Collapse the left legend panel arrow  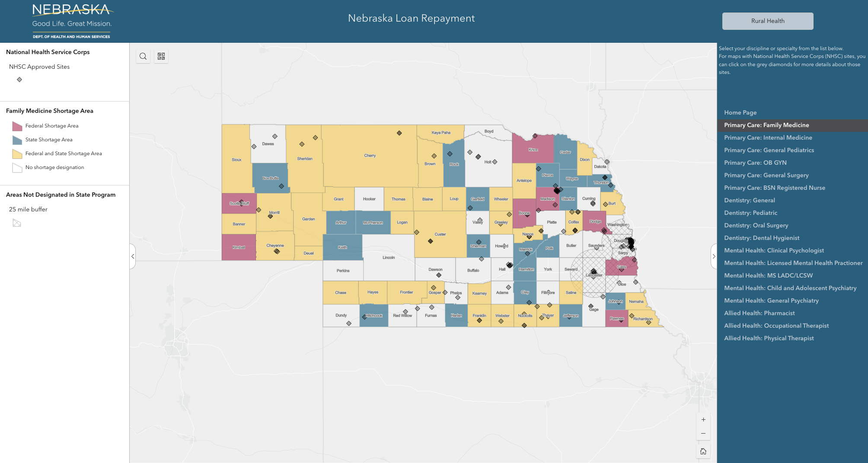[x=133, y=256]
